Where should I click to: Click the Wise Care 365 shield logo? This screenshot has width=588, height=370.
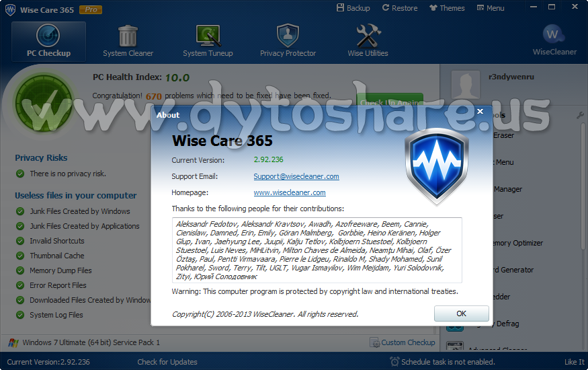point(437,167)
